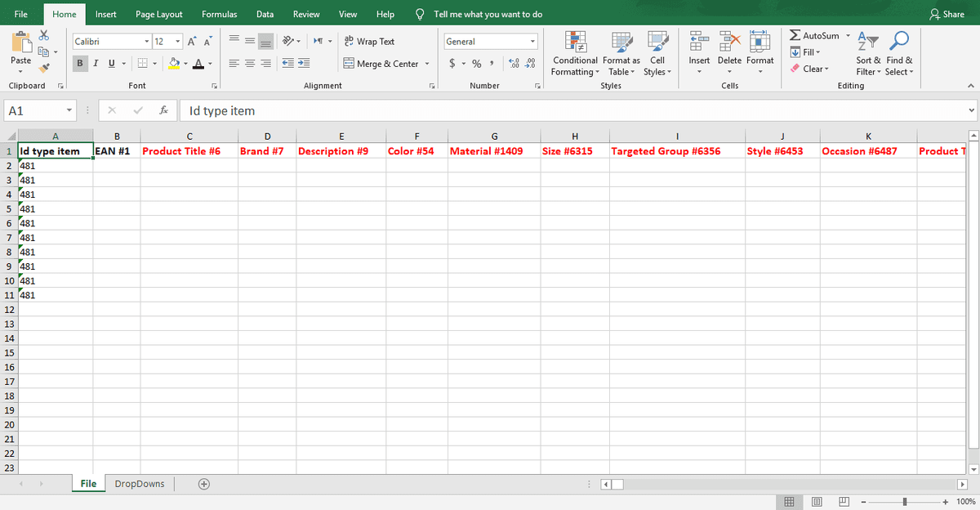Click the Share button

pyautogui.click(x=947, y=14)
